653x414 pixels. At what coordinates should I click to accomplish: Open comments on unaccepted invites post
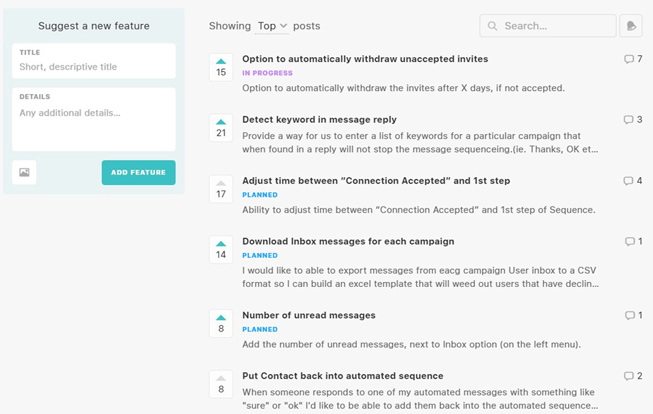632,59
